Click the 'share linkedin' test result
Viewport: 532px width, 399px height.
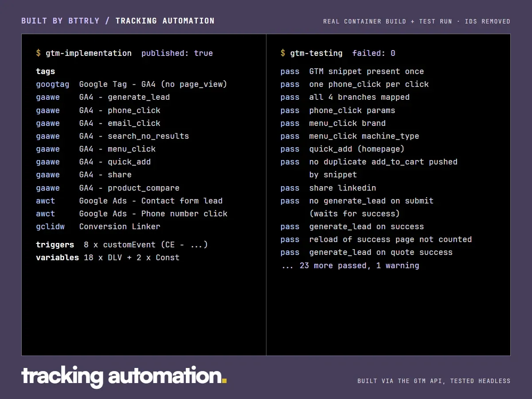(x=328, y=188)
